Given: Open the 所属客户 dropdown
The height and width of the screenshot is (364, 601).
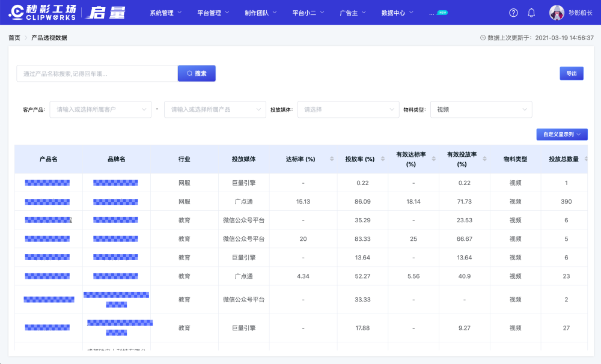Looking at the screenshot, I should coord(100,109).
